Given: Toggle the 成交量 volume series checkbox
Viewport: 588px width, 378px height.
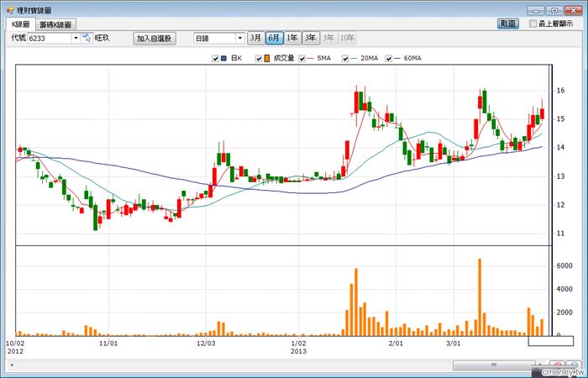Looking at the screenshot, I should 257,58.
